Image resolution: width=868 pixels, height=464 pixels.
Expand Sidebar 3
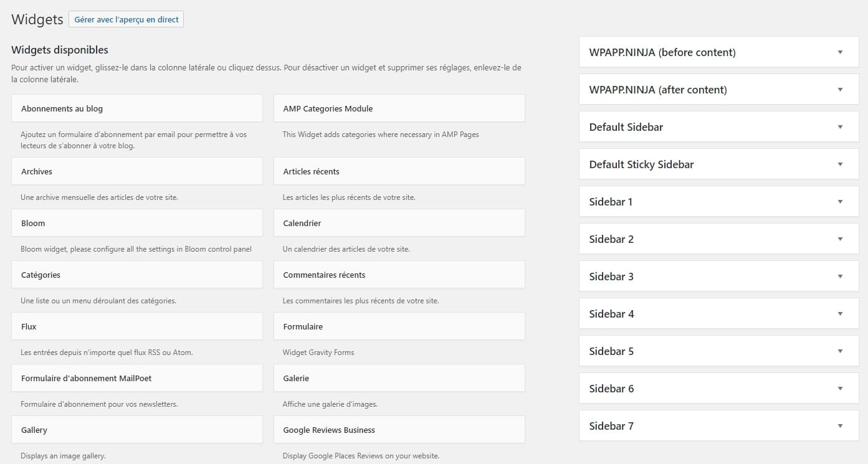click(x=718, y=276)
